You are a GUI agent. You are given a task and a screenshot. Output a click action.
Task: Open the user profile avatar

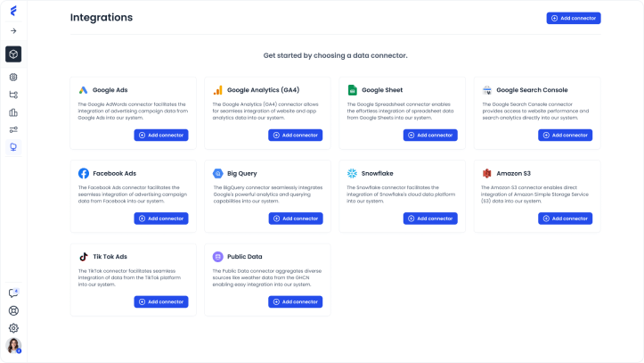pos(13,346)
